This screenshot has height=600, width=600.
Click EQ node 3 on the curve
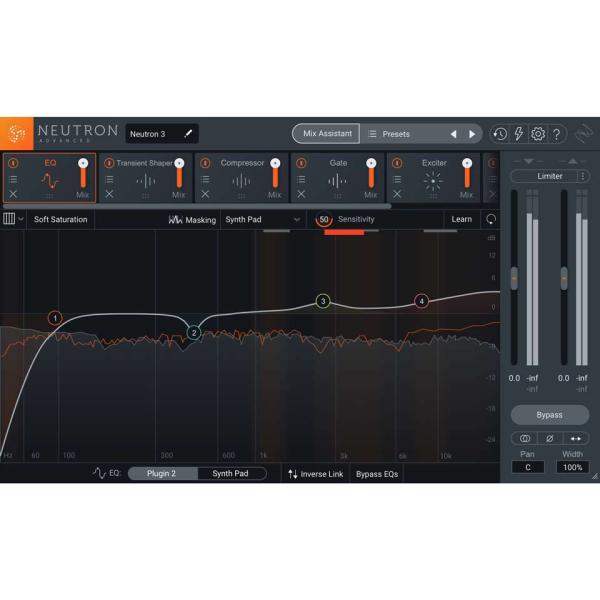pos(323,301)
